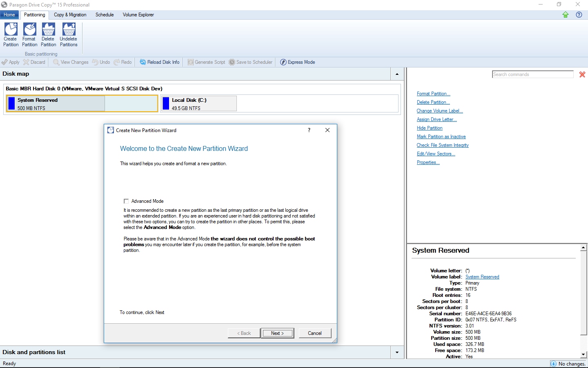The height and width of the screenshot is (368, 588).
Task: Click the System Reserved volume label link
Action: [x=482, y=277]
